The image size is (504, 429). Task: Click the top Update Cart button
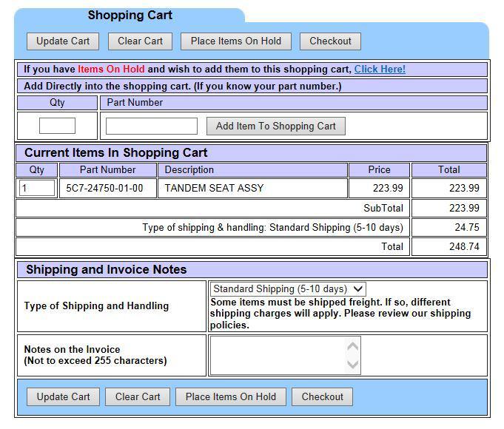point(63,41)
